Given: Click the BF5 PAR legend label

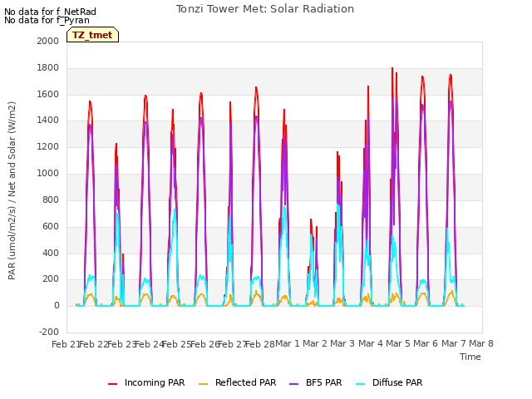Looking at the screenshot, I should pyautogui.click(x=323, y=382).
